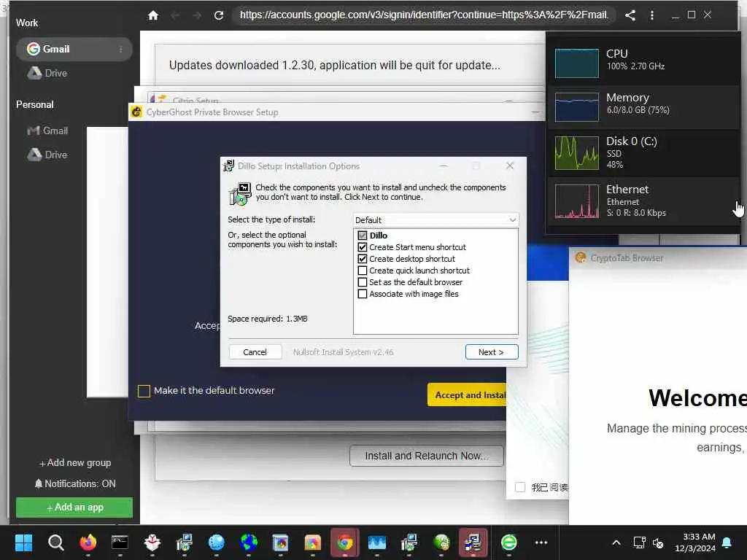Image resolution: width=747 pixels, height=560 pixels.
Task: Open the performance monitor taskbar icon
Action: 377,542
